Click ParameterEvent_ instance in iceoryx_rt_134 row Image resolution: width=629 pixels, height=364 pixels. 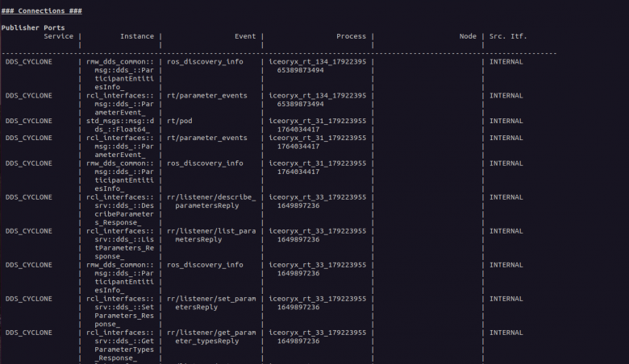(x=120, y=104)
